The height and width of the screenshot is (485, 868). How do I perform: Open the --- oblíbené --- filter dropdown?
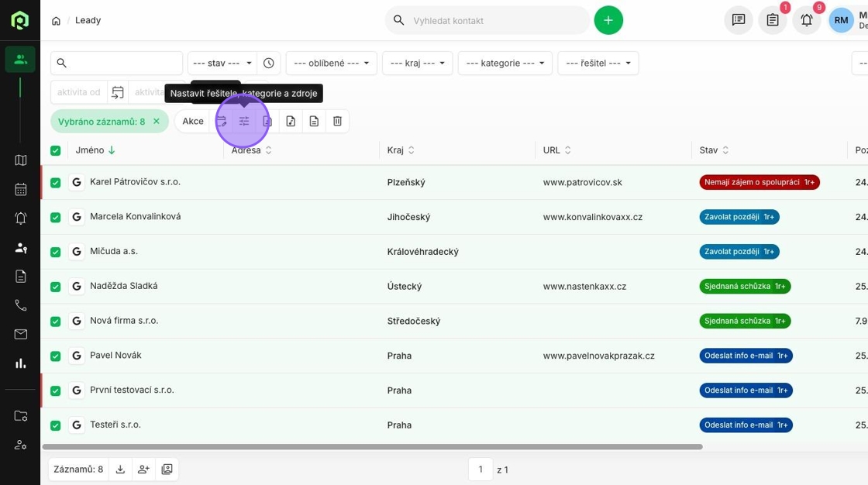pyautogui.click(x=331, y=63)
